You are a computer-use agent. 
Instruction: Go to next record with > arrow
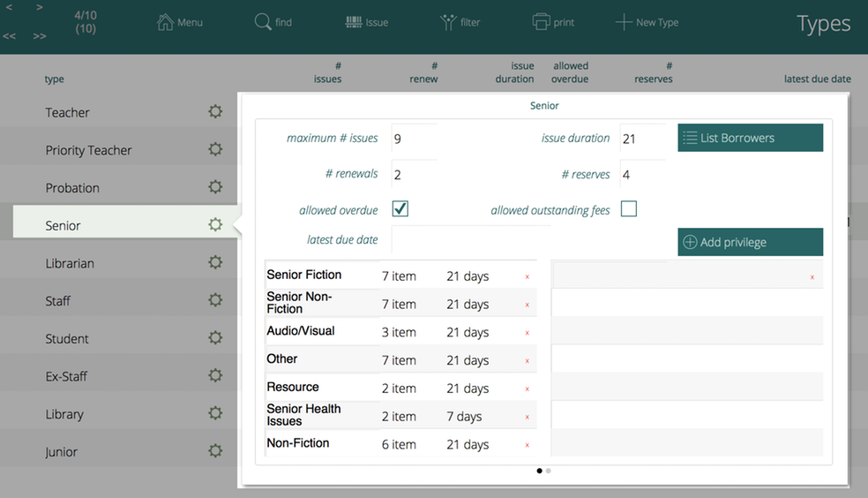pos(40,7)
